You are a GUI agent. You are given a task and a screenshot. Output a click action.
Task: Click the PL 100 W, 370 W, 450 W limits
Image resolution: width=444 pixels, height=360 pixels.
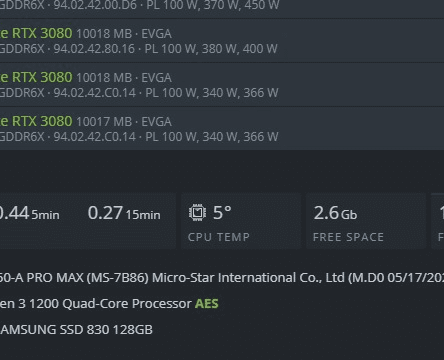213,5
